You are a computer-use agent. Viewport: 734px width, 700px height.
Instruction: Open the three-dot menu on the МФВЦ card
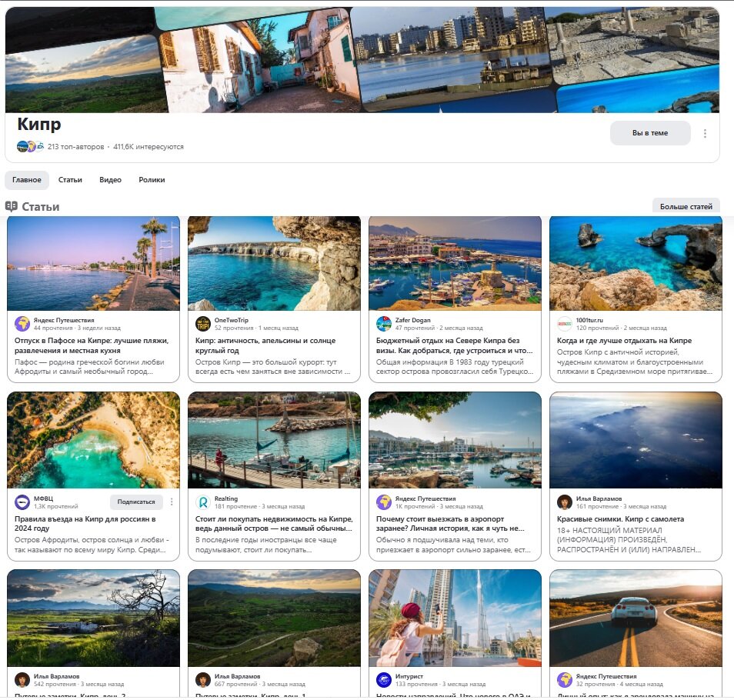(172, 502)
